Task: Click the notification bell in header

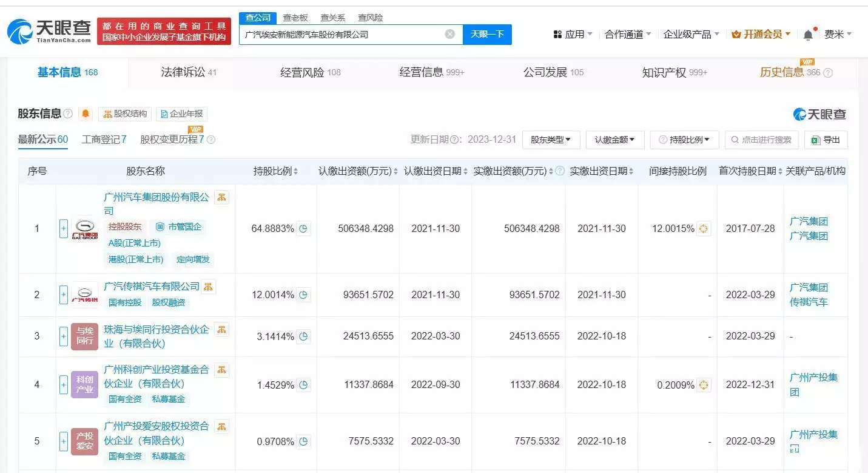Action: 808,35
